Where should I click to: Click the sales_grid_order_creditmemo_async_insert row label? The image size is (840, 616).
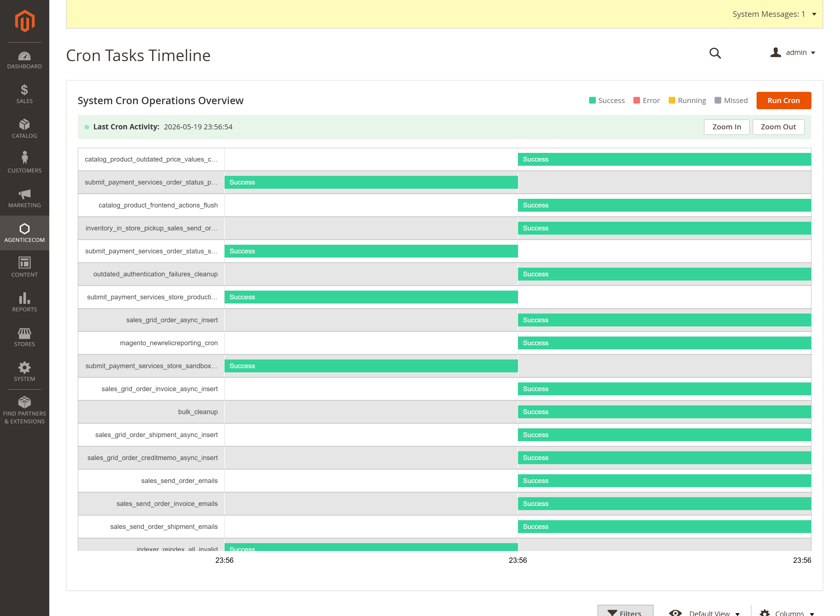coord(153,458)
